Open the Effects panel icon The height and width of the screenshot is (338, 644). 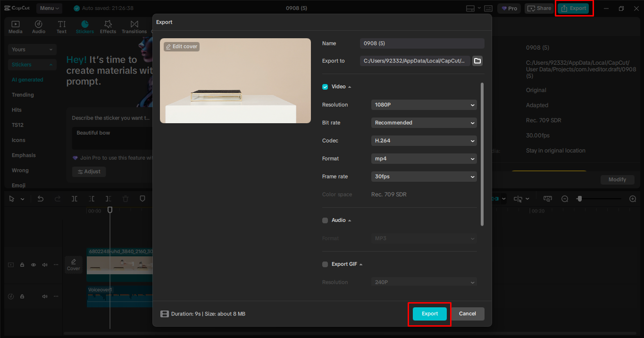coord(108,27)
